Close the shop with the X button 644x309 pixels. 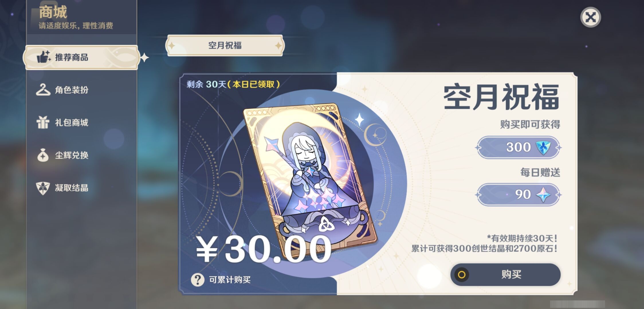[590, 17]
